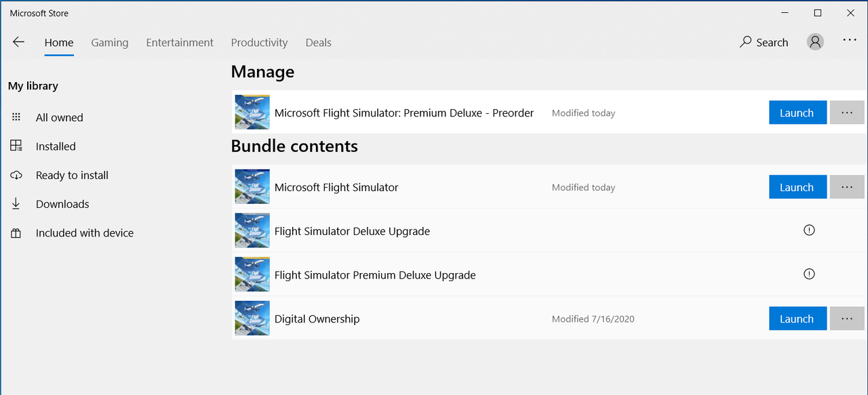The width and height of the screenshot is (868, 395).
Task: Click the Manage section heading
Action: [x=262, y=72]
